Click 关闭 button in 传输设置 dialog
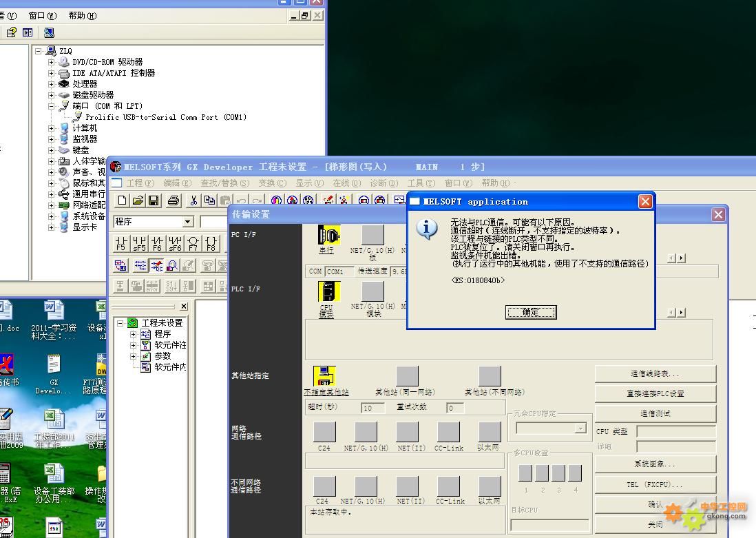The width and height of the screenshot is (756, 538). (x=655, y=524)
